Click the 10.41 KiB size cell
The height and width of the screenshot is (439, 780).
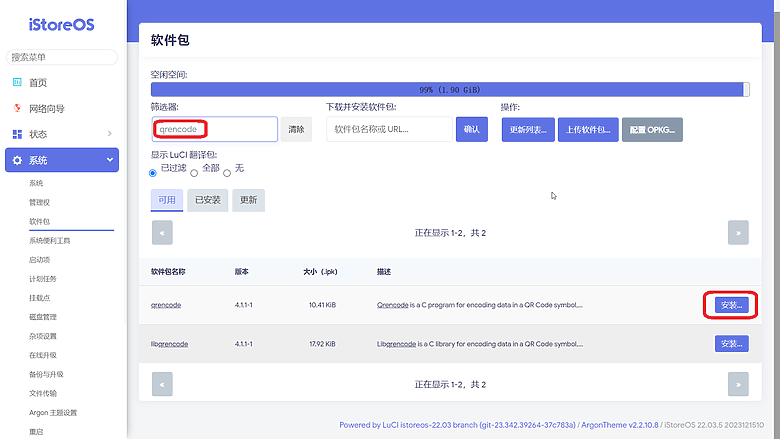[x=322, y=305]
